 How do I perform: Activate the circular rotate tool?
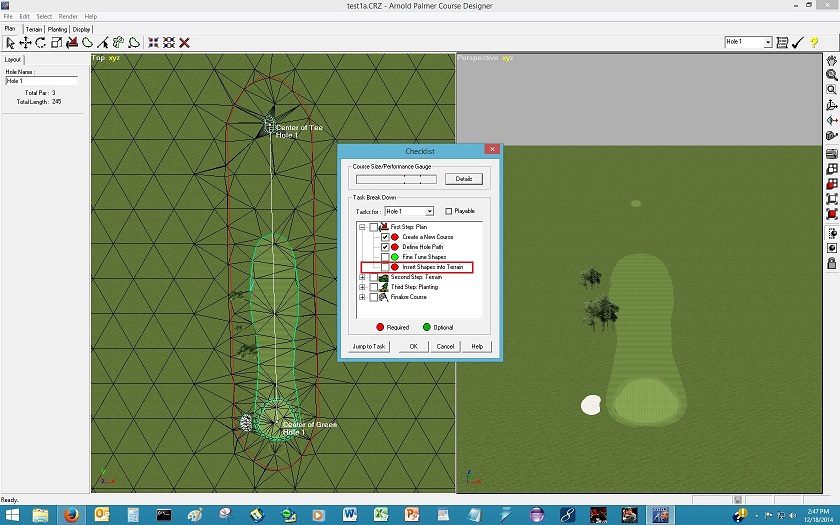coord(41,43)
